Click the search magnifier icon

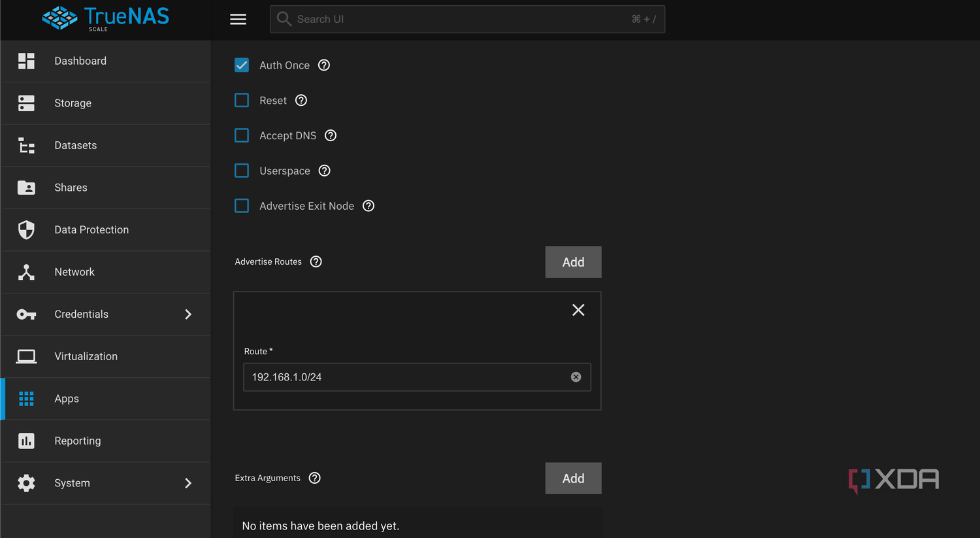coord(284,19)
